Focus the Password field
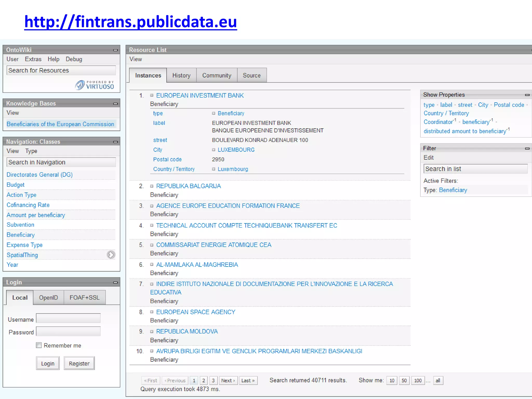532x399 pixels. pyautogui.click(x=68, y=331)
